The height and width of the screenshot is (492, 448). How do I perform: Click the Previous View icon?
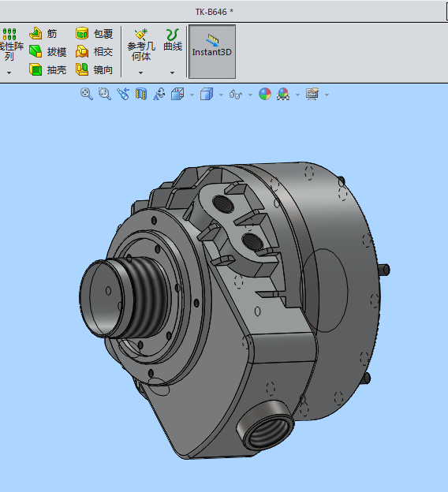[x=123, y=94]
